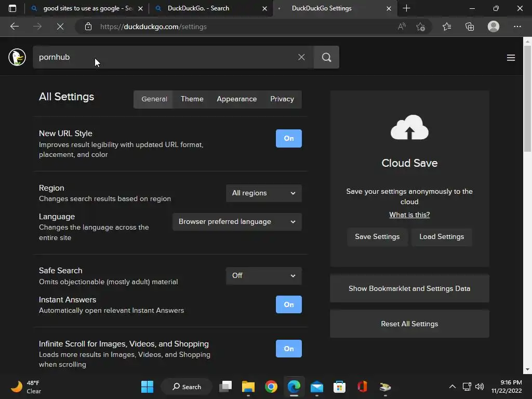Open volume control in system tray

[480, 387]
